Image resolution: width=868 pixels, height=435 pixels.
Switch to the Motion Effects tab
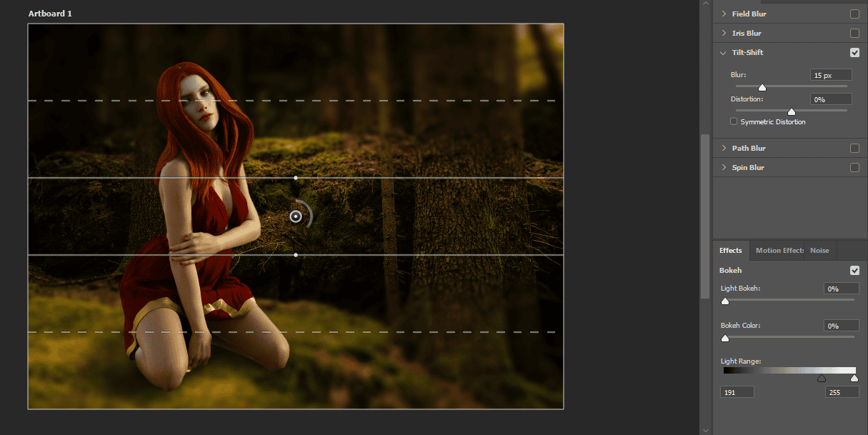(x=779, y=250)
